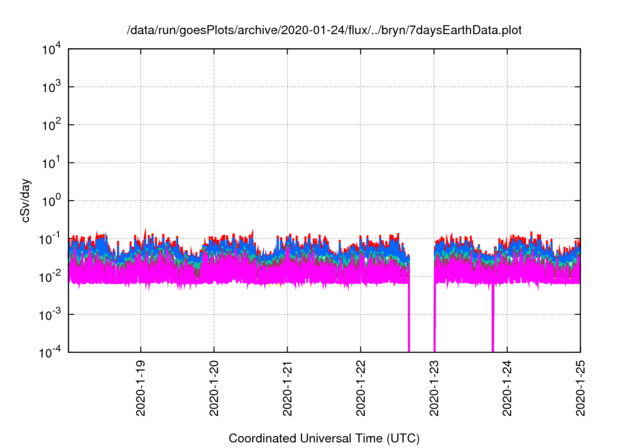Click the 2020-1-25 date tick label
640x448 pixels.
pos(580,388)
